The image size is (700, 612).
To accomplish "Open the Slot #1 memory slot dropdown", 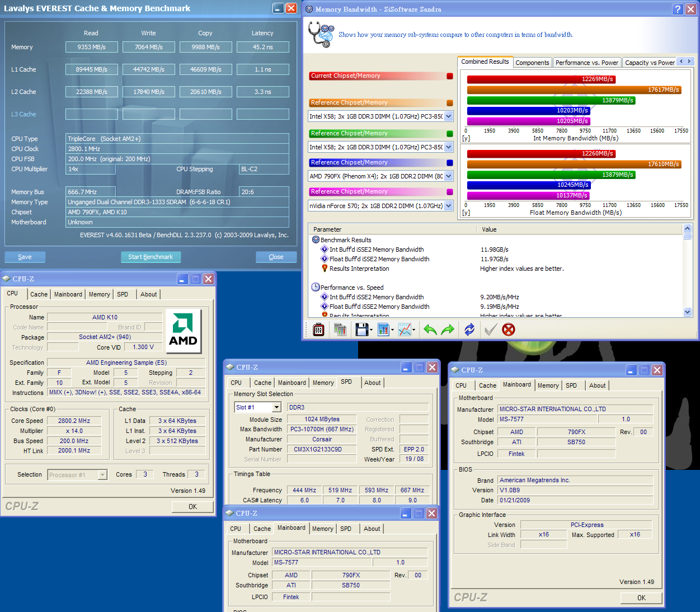I will (276, 407).
